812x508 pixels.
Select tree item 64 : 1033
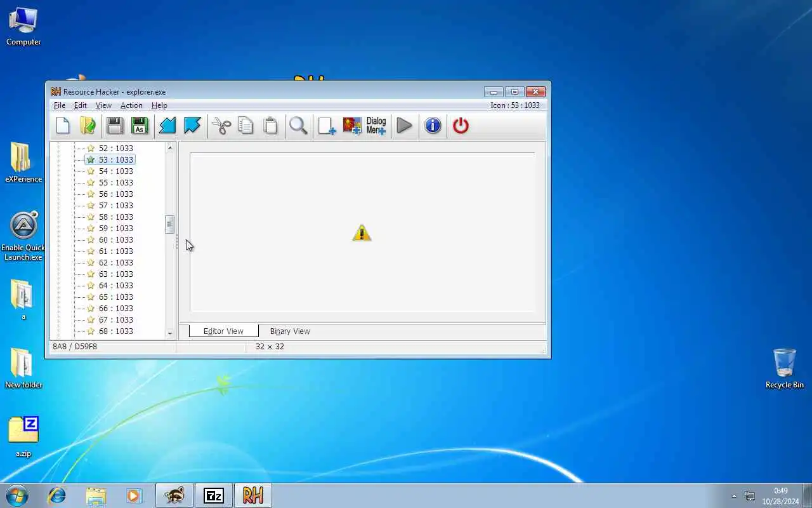point(115,285)
